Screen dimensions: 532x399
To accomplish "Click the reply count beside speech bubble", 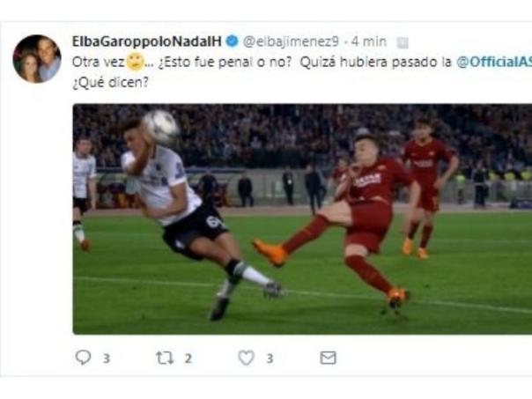I will pos(107,358).
